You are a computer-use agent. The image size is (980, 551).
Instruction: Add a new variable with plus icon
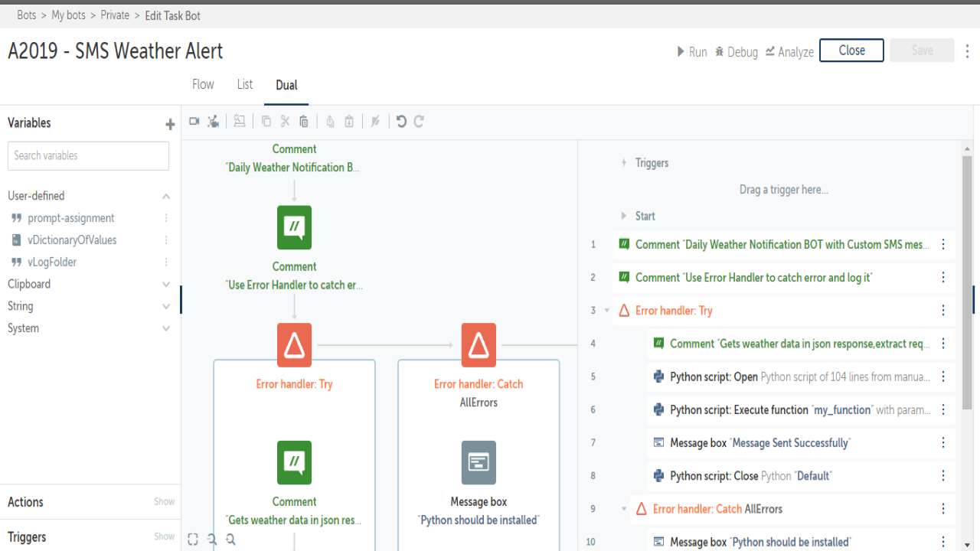point(170,124)
